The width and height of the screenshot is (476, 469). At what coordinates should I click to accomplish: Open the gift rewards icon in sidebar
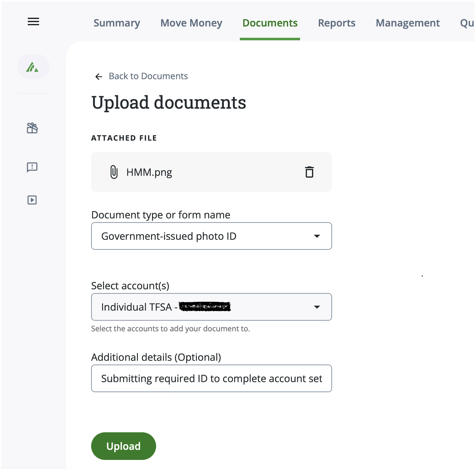coord(32,128)
